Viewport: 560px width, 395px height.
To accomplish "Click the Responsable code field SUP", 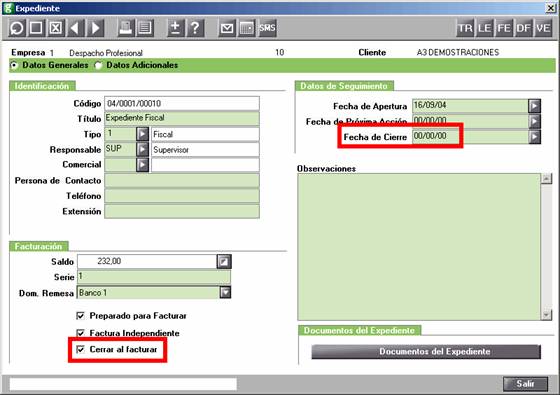I will point(120,149).
